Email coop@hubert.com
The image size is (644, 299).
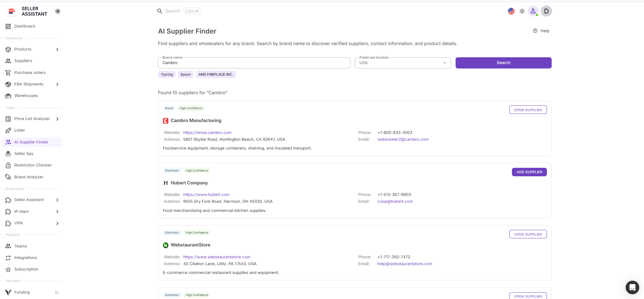point(395,201)
